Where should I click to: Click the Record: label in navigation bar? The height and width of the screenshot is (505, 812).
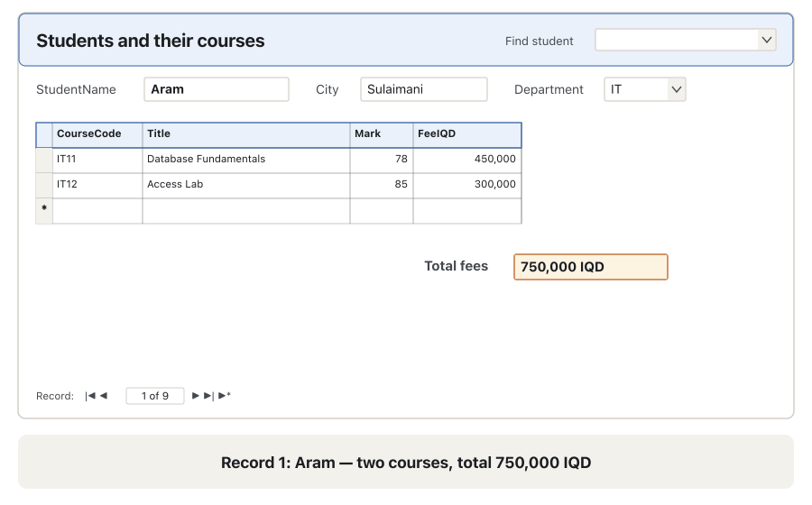[x=55, y=396]
